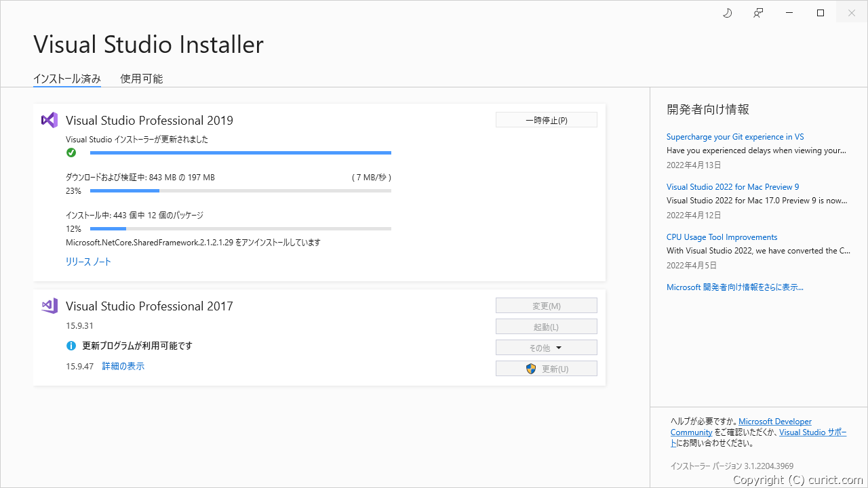Open the send feedback icon
868x488 pixels.
[x=757, y=12]
